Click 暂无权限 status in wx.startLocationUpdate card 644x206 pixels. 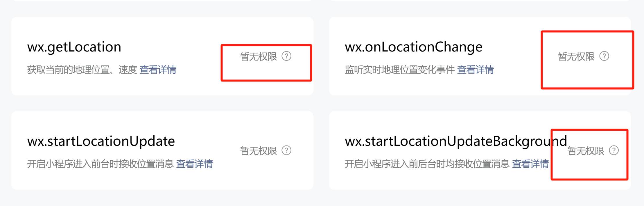pos(259,151)
